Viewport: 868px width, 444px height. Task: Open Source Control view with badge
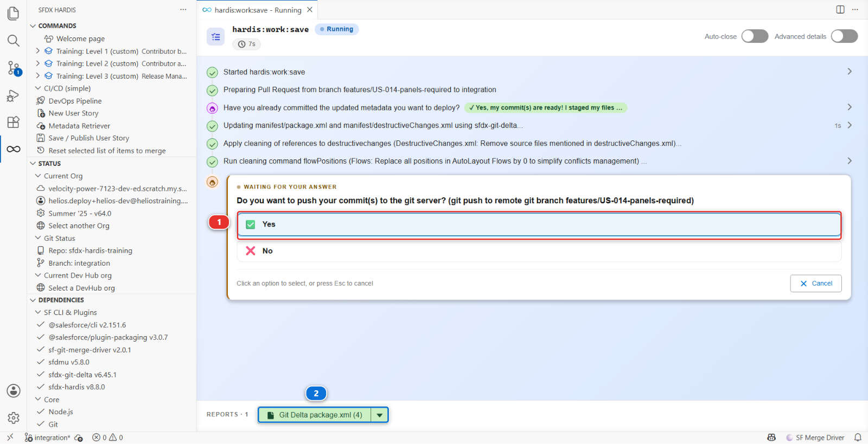point(14,68)
